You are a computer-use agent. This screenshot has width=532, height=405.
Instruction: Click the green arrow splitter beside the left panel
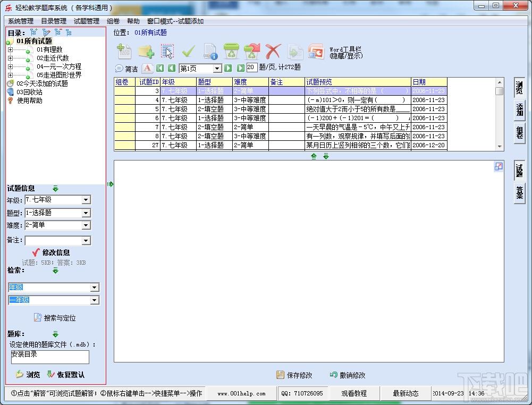pyautogui.click(x=110, y=184)
